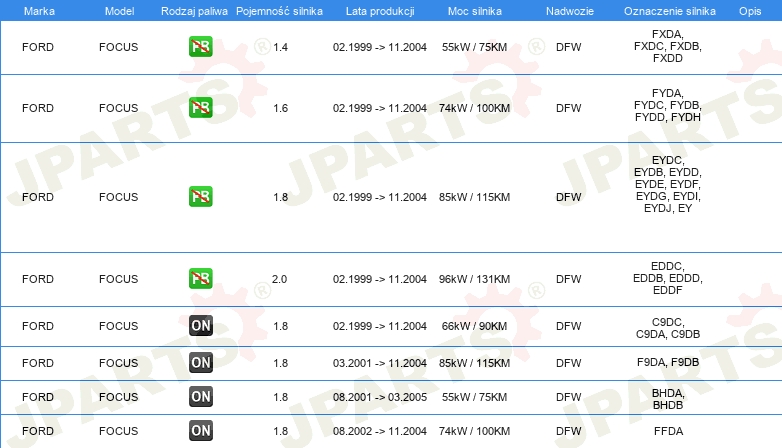Click the petrol icon in the 1.4 row
Viewport: 782px width, 448px height.
[x=200, y=47]
